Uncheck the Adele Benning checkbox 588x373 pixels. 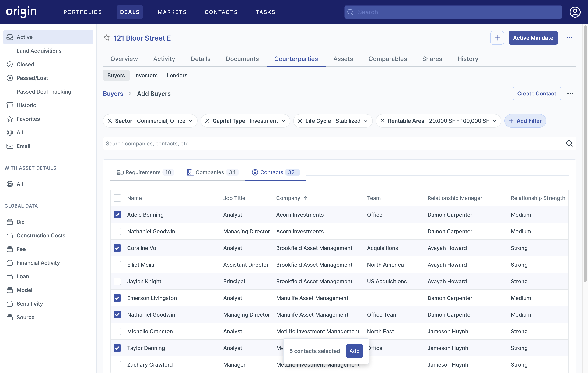click(117, 215)
